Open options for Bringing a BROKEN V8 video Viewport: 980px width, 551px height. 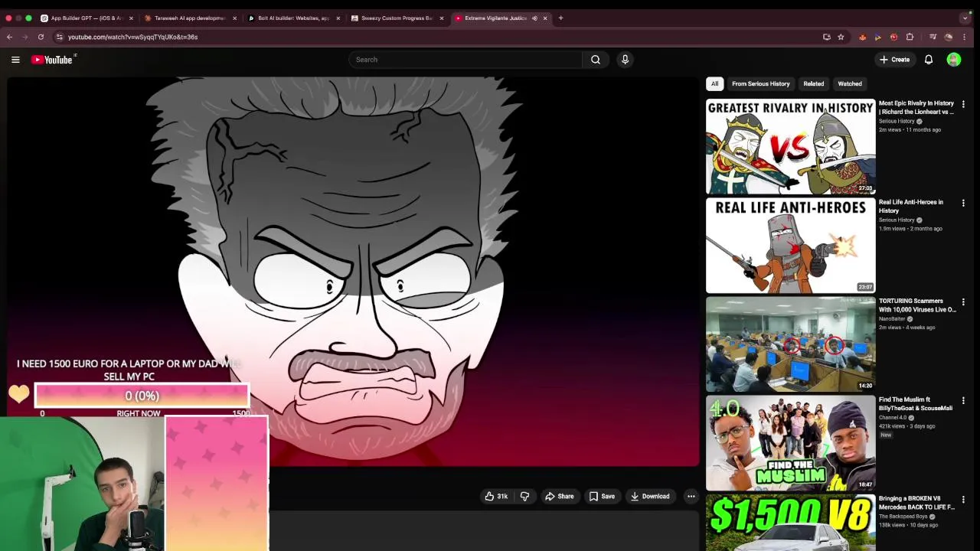963,499
